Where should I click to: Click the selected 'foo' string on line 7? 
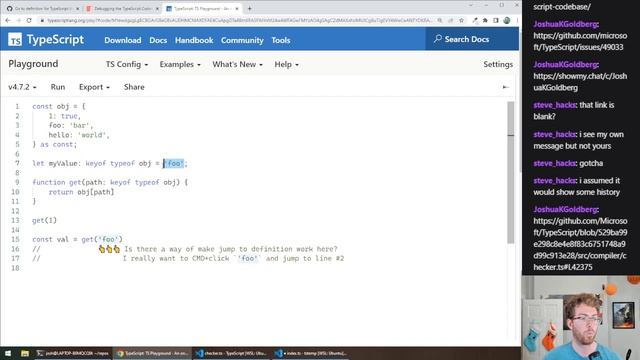tap(174, 163)
